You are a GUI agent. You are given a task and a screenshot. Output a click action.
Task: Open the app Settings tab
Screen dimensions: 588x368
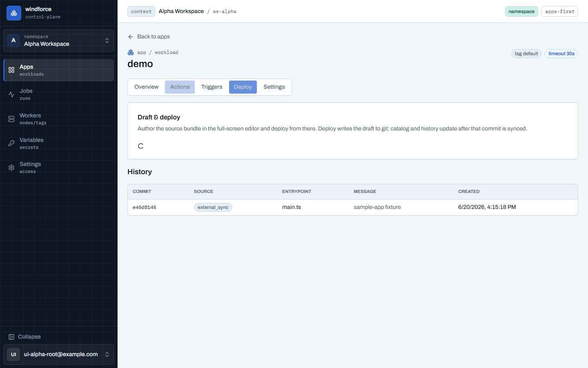274,87
